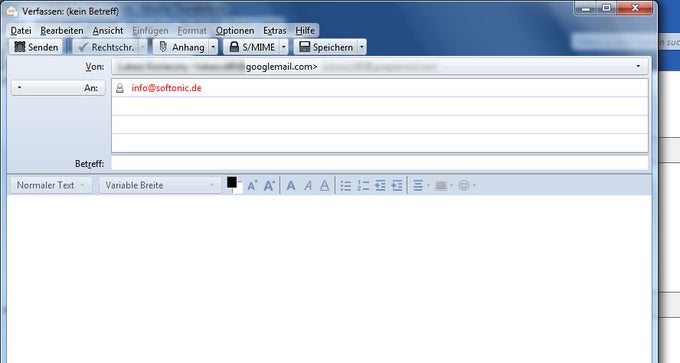
Task: Open the Bearbeiten menu
Action: click(x=62, y=31)
